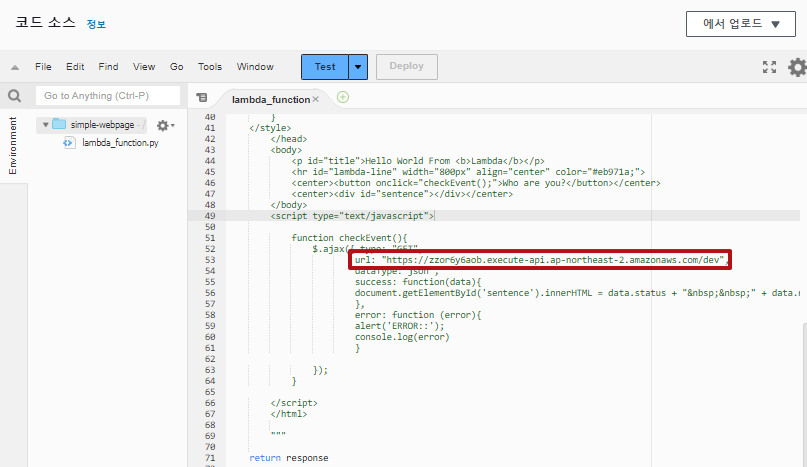Open the Tools menu
The width and height of the screenshot is (807, 467).
click(210, 67)
